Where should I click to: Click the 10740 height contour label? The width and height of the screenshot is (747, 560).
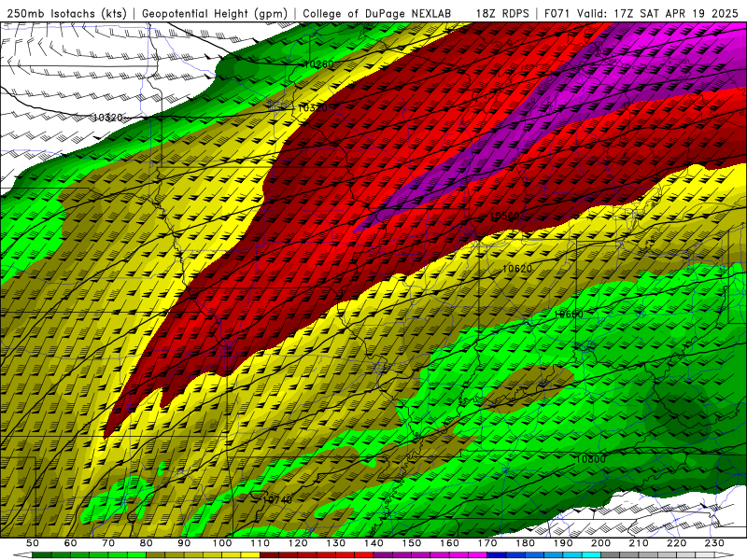[x=277, y=499]
